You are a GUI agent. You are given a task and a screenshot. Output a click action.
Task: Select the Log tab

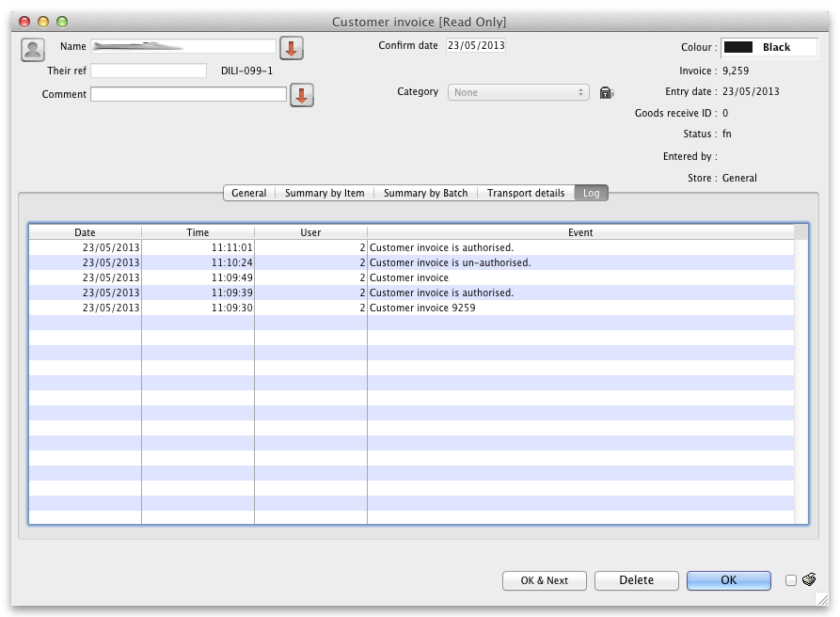tap(592, 193)
